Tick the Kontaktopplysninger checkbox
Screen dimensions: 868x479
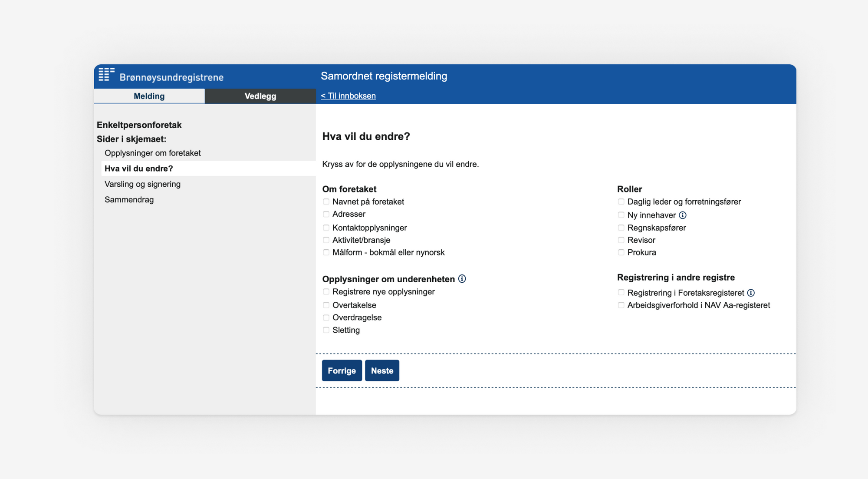(326, 227)
